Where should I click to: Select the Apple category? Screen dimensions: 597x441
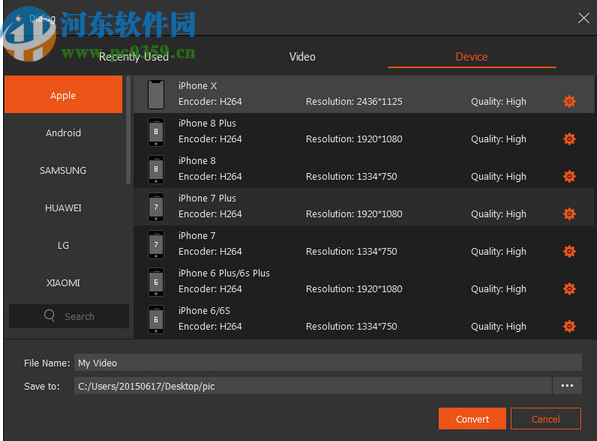pos(63,94)
